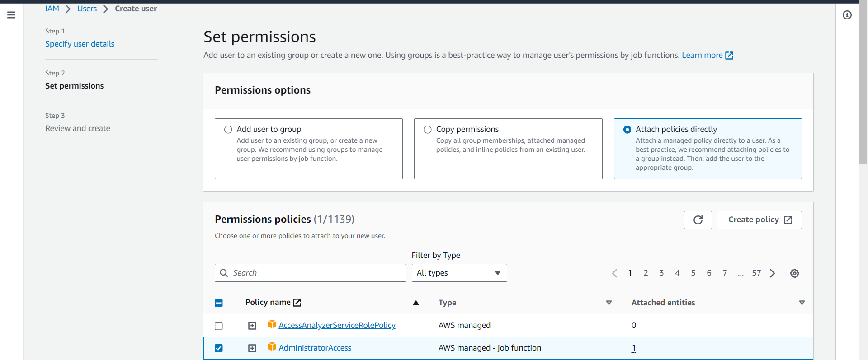The width and height of the screenshot is (868, 360).
Task: Go to pagination page 7
Action: tap(725, 273)
